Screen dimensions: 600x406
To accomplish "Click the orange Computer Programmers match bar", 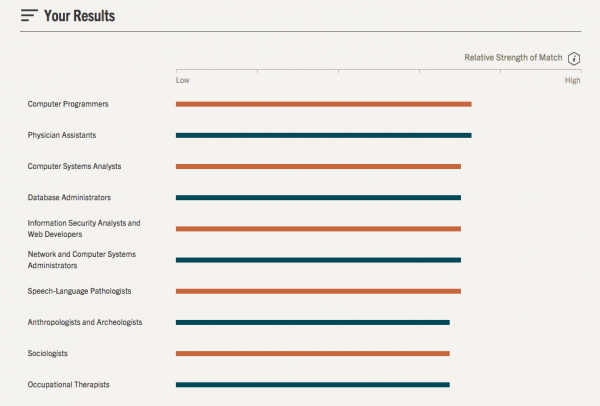I will tap(324, 104).
